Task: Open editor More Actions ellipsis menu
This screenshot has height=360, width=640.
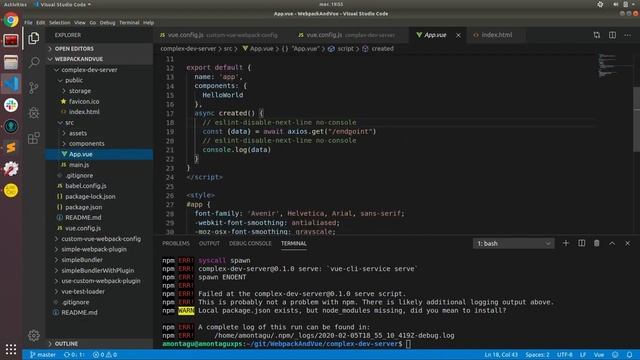Action: [627, 35]
